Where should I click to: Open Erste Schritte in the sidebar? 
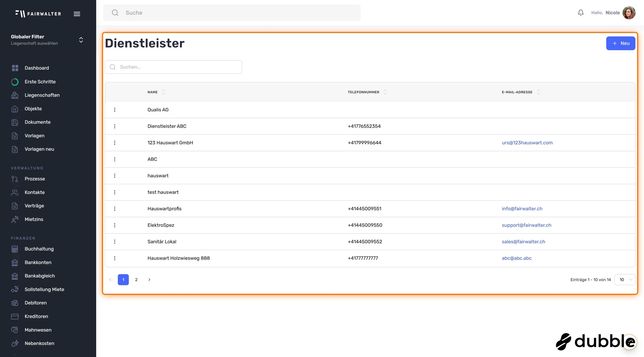pos(40,82)
